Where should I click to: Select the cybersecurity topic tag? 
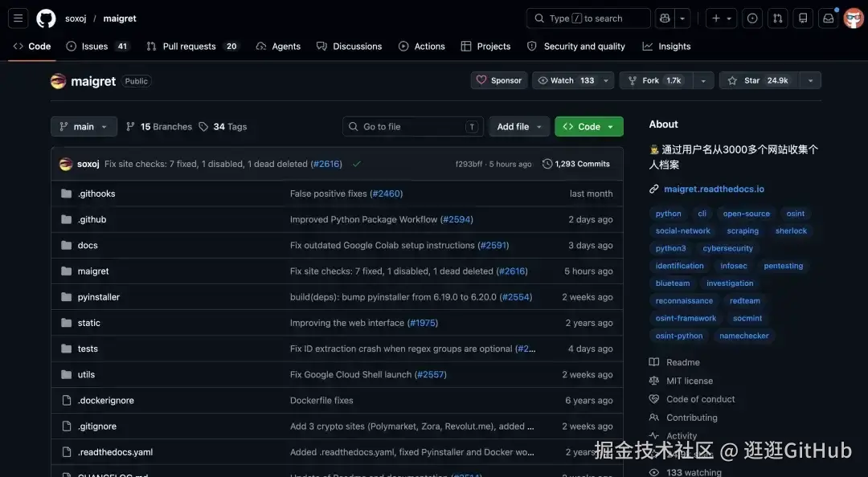coord(727,248)
